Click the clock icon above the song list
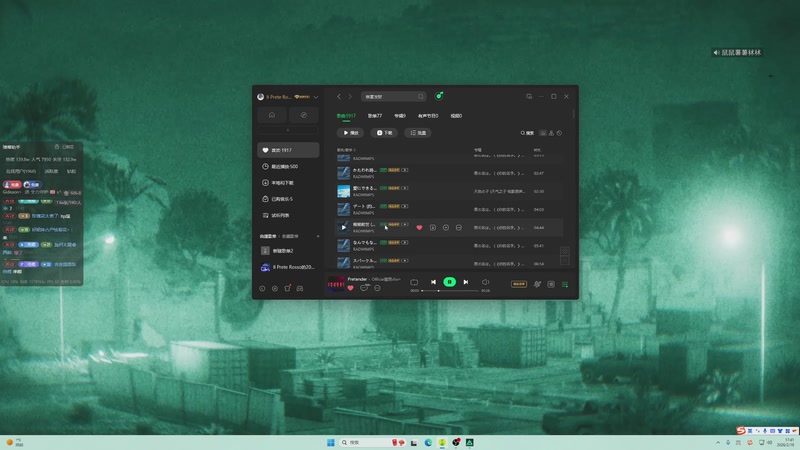This screenshot has width=800, height=450. click(x=559, y=133)
